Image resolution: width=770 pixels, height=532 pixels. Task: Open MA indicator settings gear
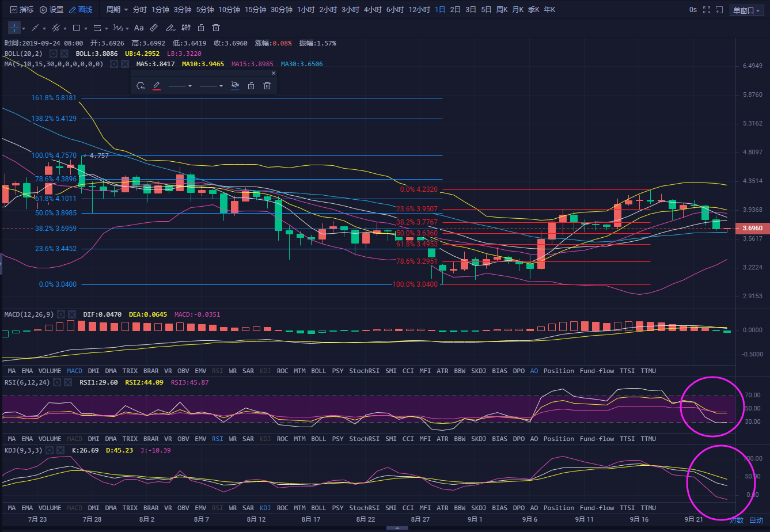(x=114, y=64)
